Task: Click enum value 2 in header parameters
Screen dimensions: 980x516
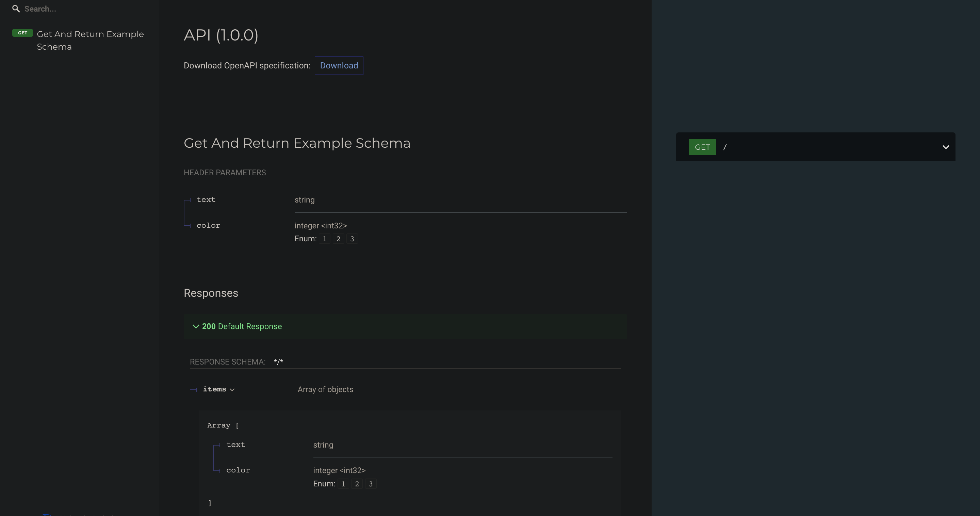Action: [x=338, y=239]
